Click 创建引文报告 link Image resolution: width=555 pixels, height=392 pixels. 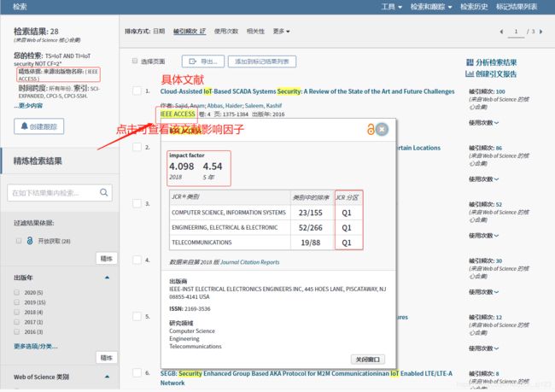coord(496,73)
